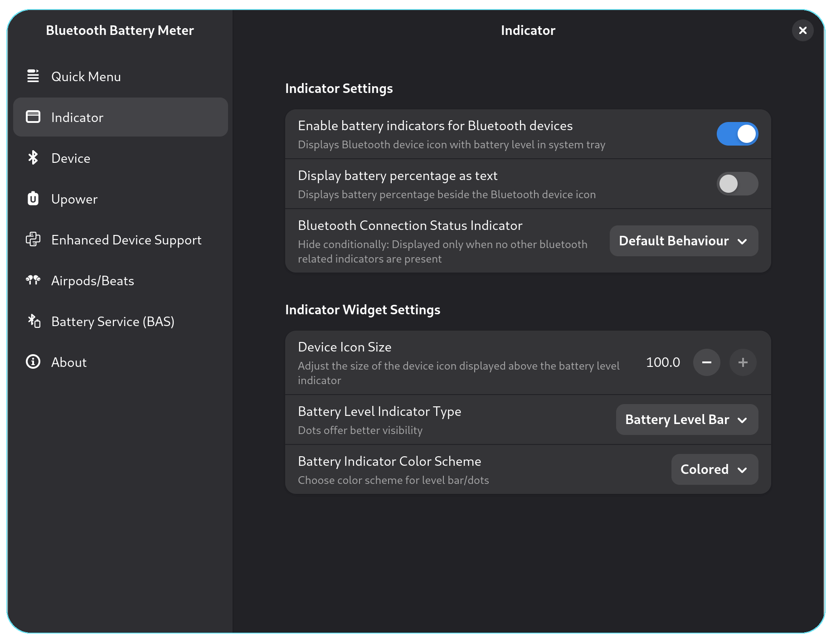Click the Quick Menu list icon
The width and height of the screenshot is (836, 644).
(x=33, y=76)
